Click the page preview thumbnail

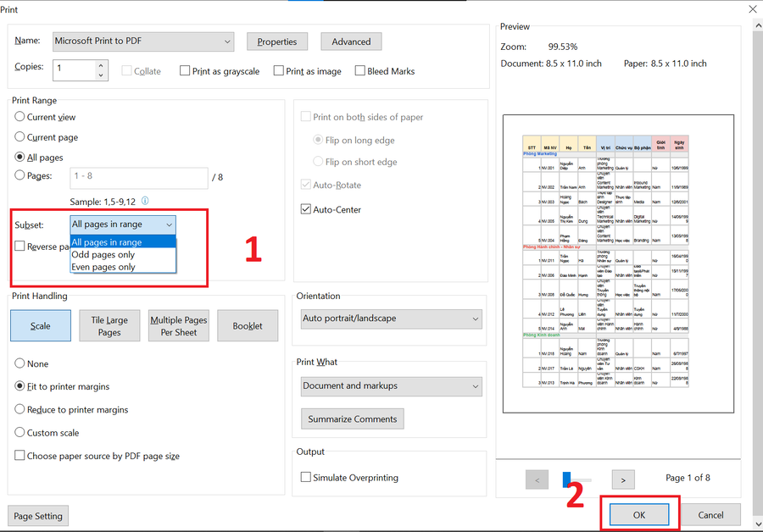point(618,264)
